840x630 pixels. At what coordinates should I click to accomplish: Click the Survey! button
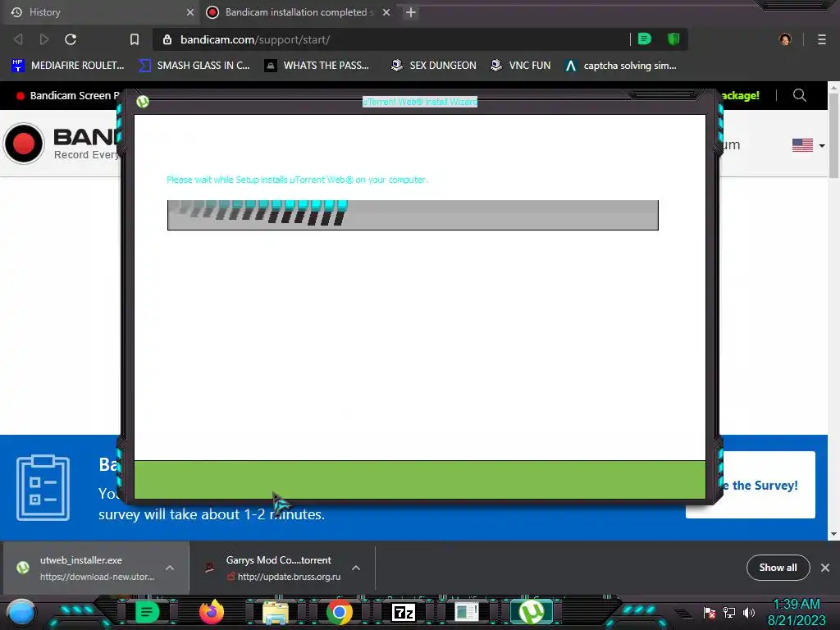(x=767, y=485)
